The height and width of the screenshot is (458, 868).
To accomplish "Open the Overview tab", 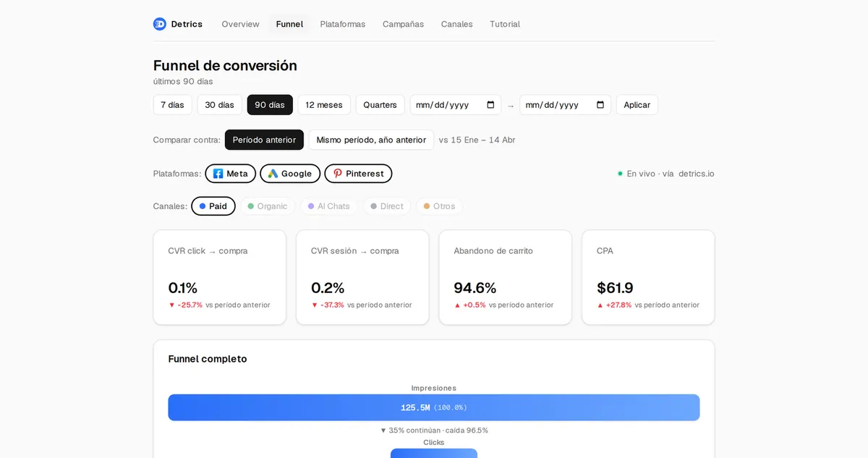I will pyautogui.click(x=240, y=24).
